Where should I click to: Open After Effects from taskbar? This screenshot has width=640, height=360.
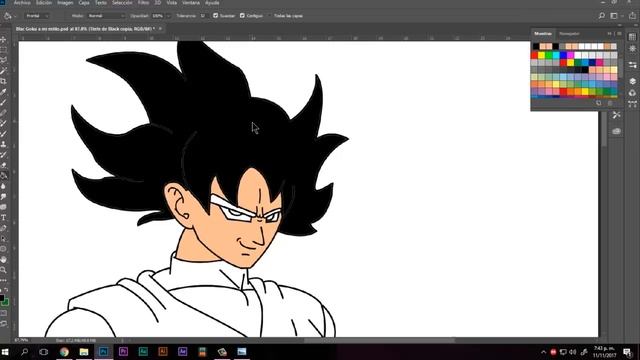[x=182, y=352]
